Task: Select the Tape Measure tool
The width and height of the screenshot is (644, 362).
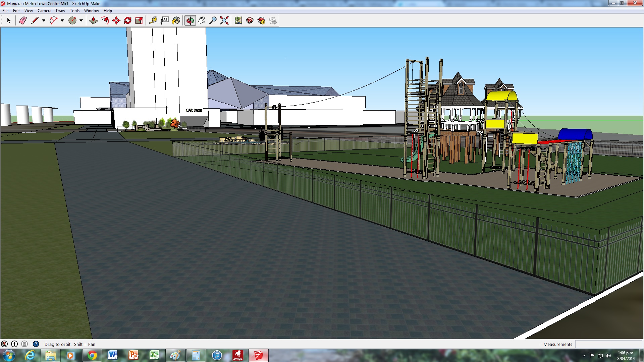Action: [x=153, y=21]
